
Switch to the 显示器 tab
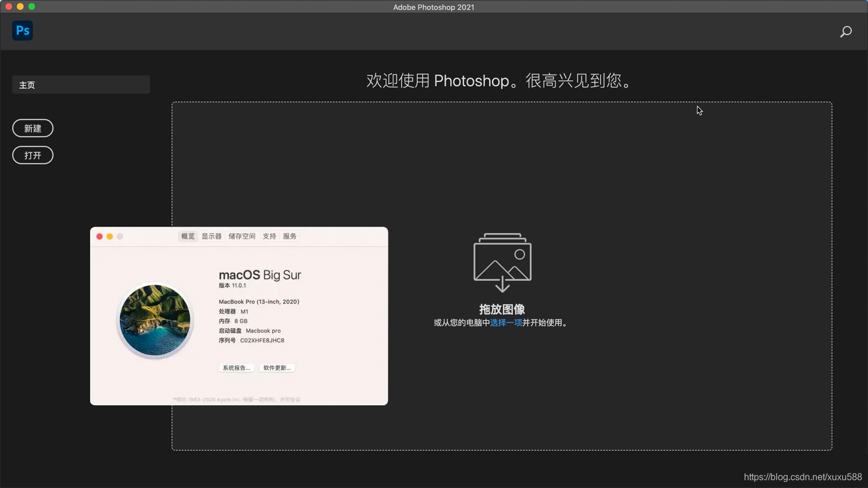[211, 236]
